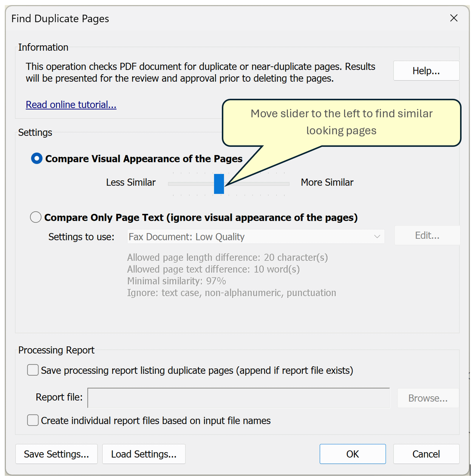This screenshot has width=472, height=476.
Task: Click Load Settings... button
Action: point(144,454)
